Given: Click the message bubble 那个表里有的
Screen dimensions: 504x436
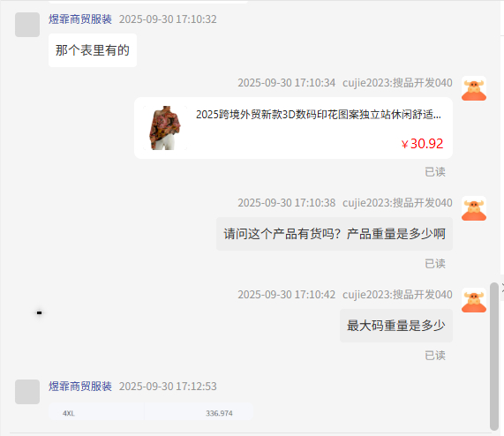Looking at the screenshot, I should (x=93, y=50).
